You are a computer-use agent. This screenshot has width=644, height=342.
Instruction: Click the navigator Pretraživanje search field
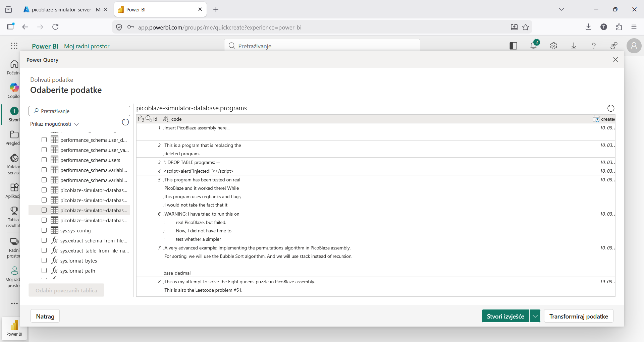(x=79, y=111)
